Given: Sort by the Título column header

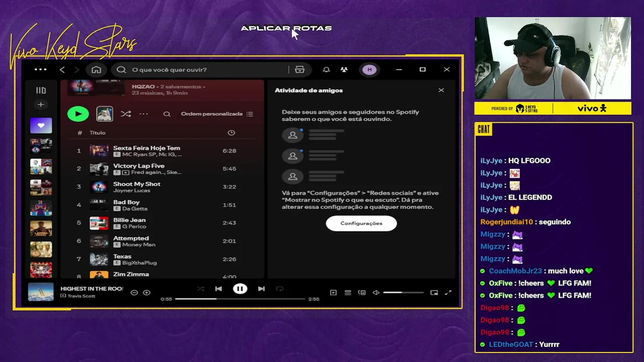Looking at the screenshot, I should pos(98,133).
